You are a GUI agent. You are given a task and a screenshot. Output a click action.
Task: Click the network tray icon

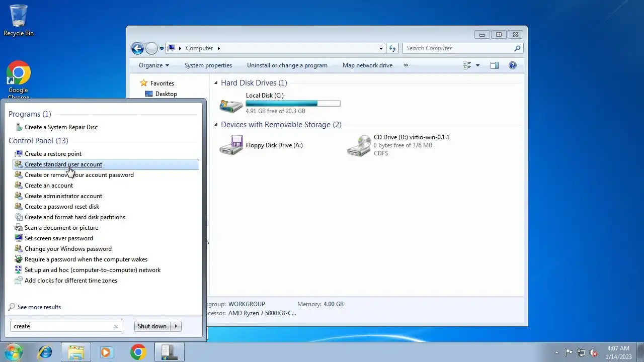coord(581,352)
